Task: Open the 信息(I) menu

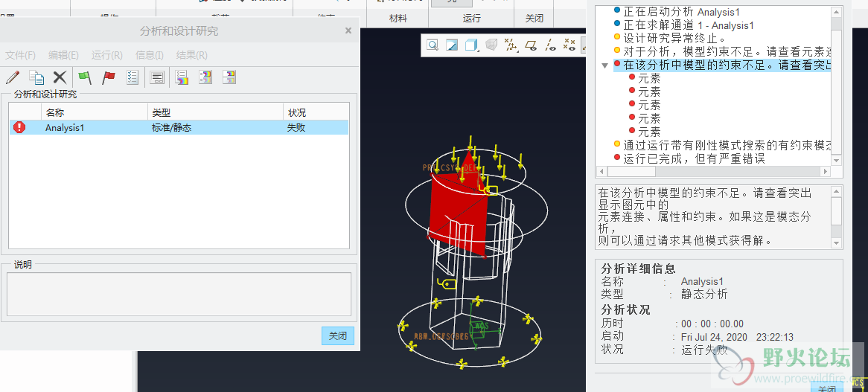Action: click(x=150, y=55)
